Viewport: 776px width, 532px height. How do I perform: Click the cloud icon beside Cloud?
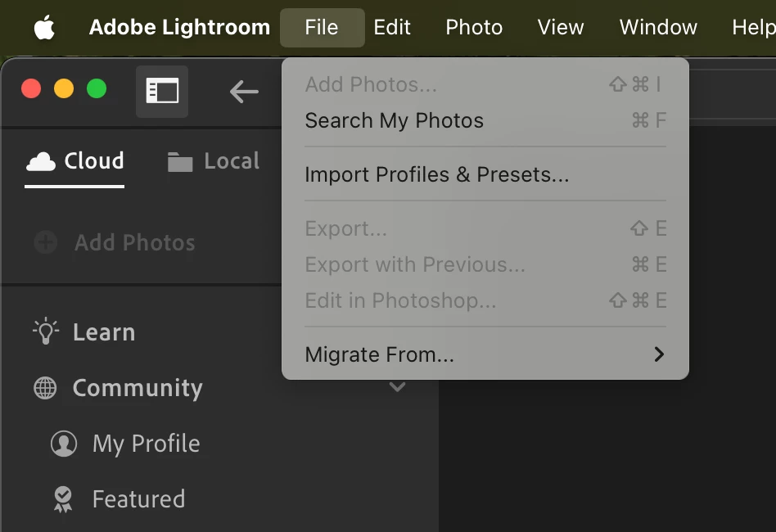[x=41, y=161]
